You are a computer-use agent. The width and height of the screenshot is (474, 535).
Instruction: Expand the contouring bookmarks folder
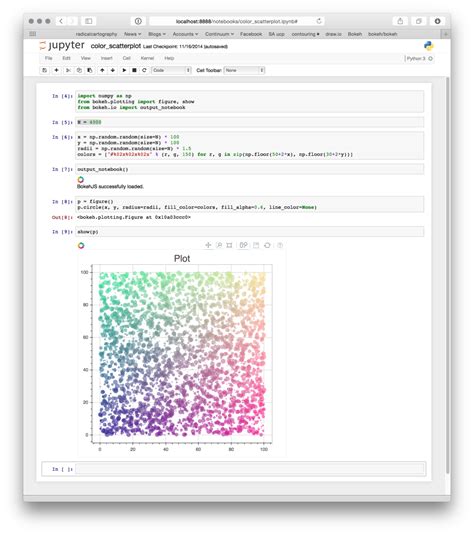tap(305, 34)
